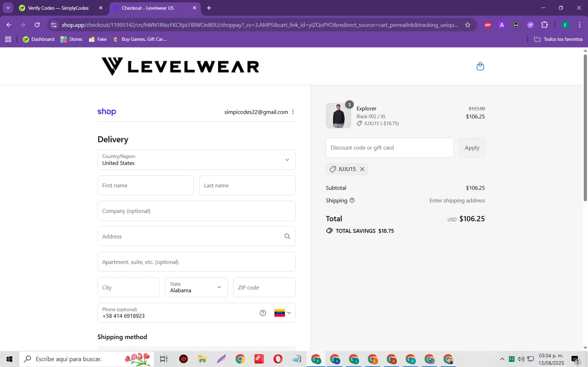Click the Last name field
588x367 pixels.
pos(247,186)
